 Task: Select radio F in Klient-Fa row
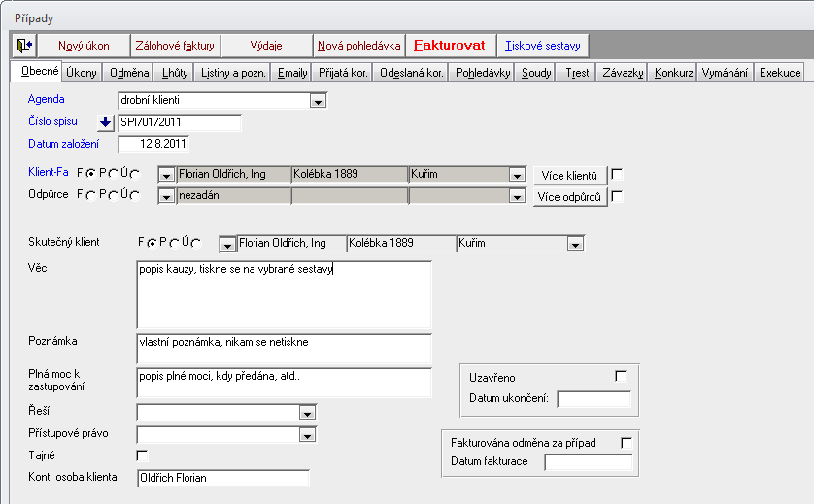pos(89,174)
